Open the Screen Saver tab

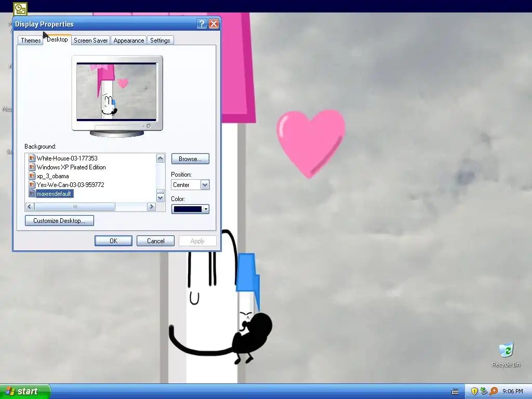pyautogui.click(x=90, y=41)
